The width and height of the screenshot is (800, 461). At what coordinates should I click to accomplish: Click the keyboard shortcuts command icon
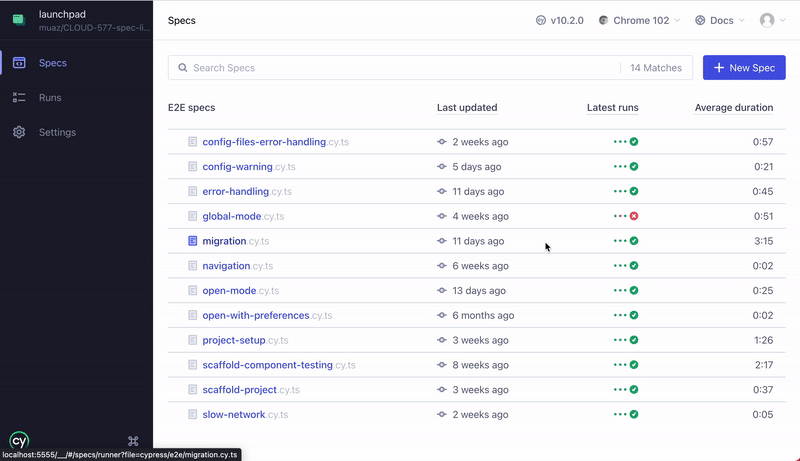click(133, 441)
